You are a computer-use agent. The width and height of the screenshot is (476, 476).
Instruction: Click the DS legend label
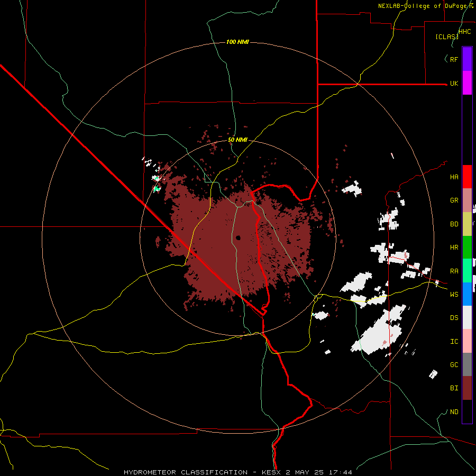(454, 318)
